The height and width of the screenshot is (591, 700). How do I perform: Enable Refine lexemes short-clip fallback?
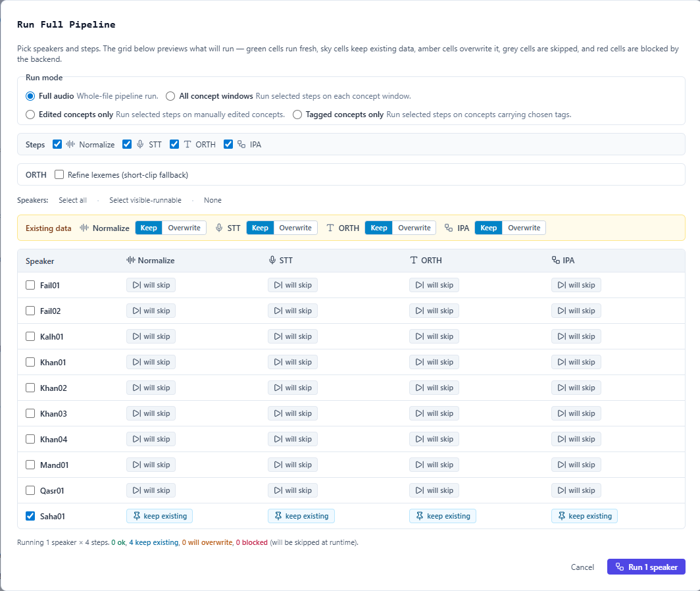coord(59,174)
